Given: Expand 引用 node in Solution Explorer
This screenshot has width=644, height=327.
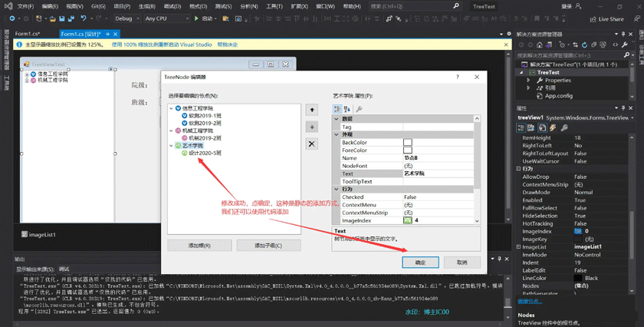Looking at the screenshot, I should point(528,88).
